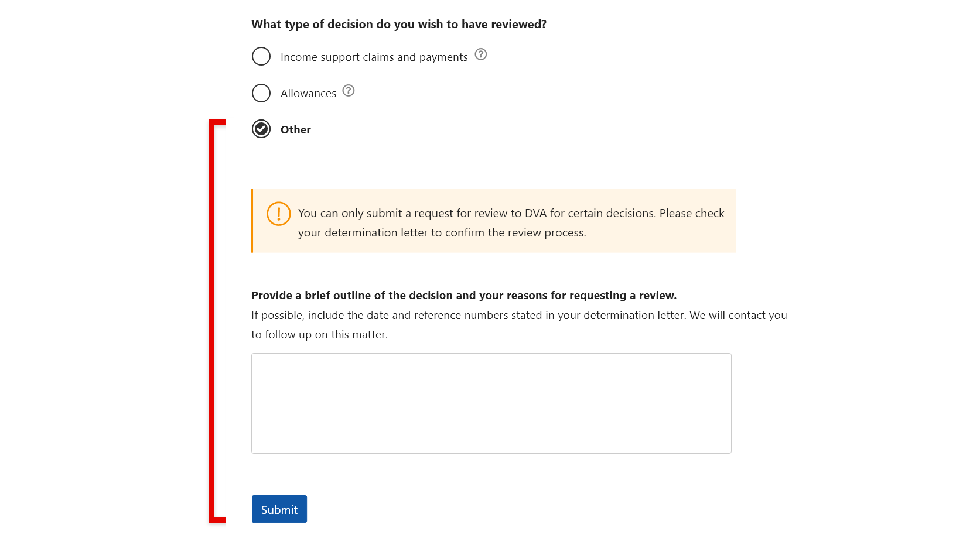Click 'Provide a brief outline' field label
The image size is (980, 545).
click(x=464, y=296)
